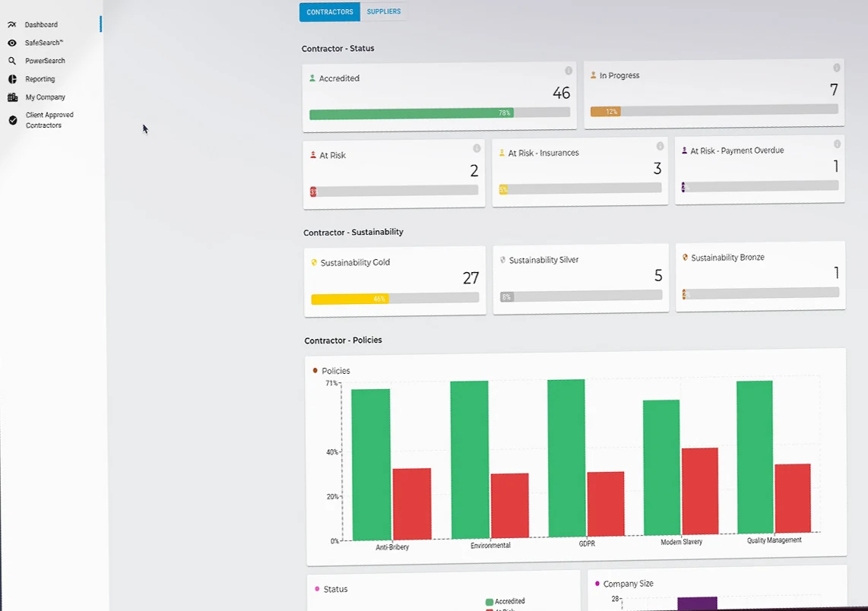Click the green Modern Slavery bar in Policies chart
This screenshot has width=868, height=611.
coord(661,467)
